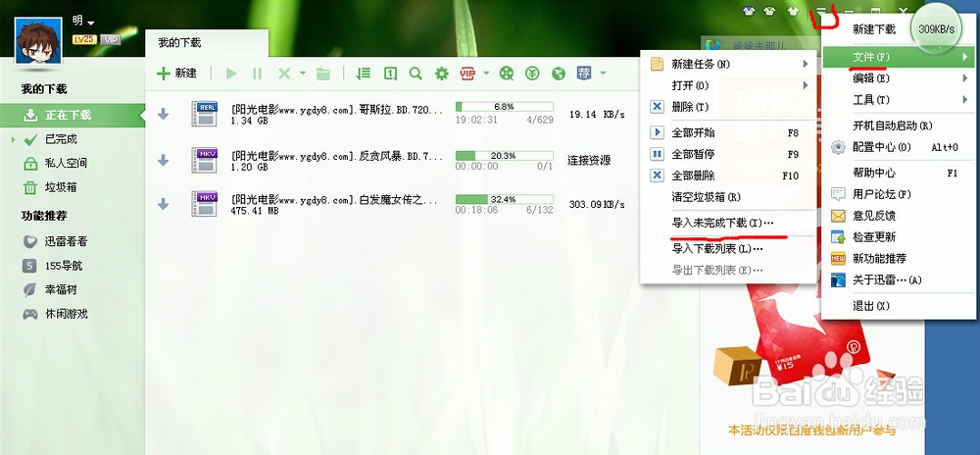The image size is (980, 455).
Task: Open dropdown arrow beside delete X icon
Action: tap(303, 74)
